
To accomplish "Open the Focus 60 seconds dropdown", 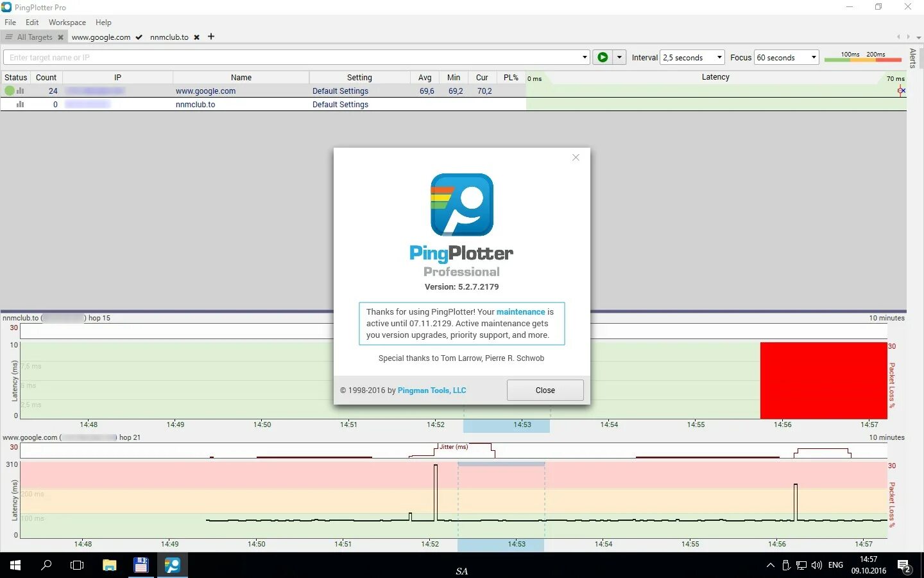I will pyautogui.click(x=787, y=57).
